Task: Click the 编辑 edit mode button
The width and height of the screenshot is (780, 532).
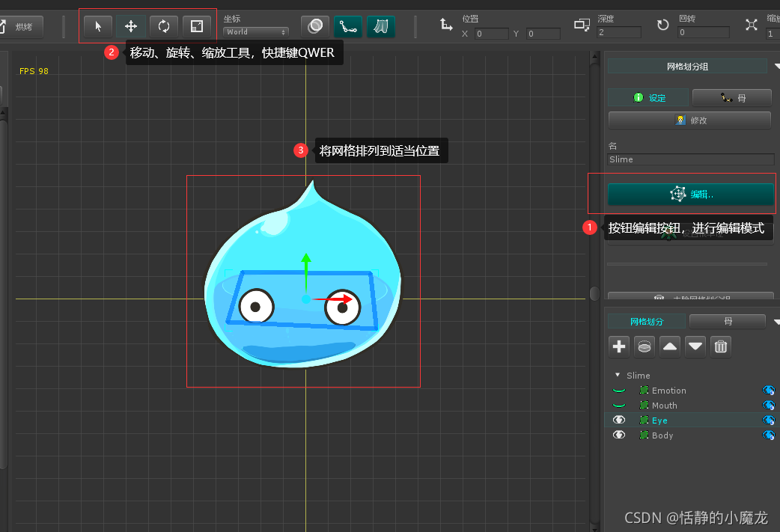Action: pos(690,194)
